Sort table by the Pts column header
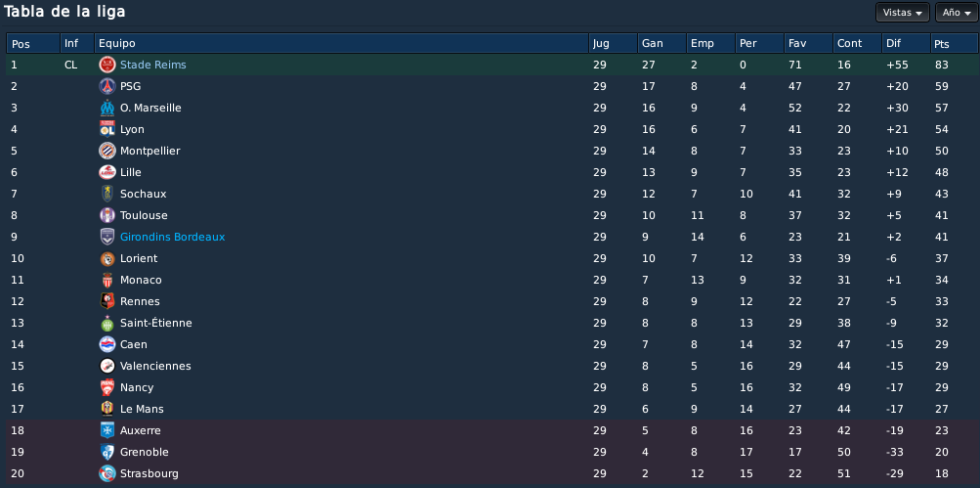 955,43
